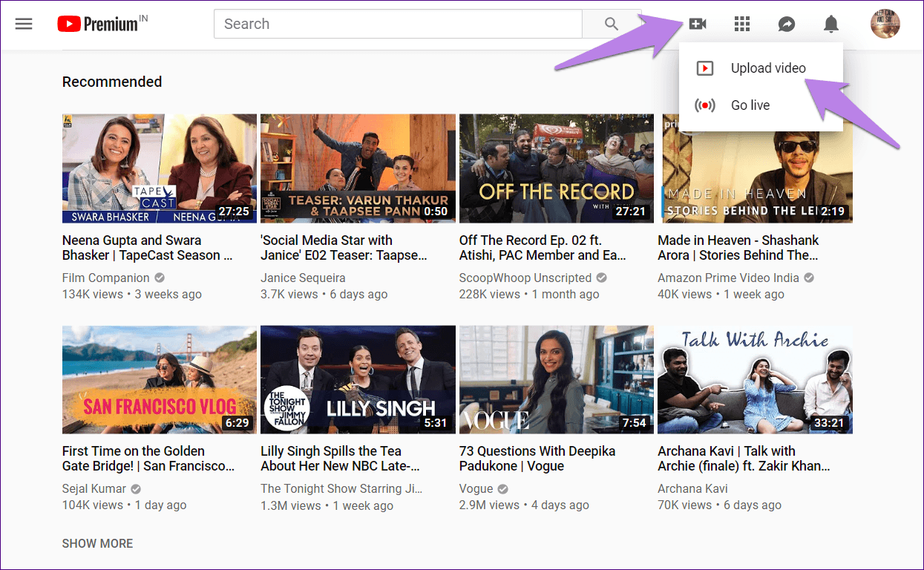Image resolution: width=924 pixels, height=570 pixels.
Task: Open title 'Made in Heaven - Shashank Arora'
Action: click(738, 248)
